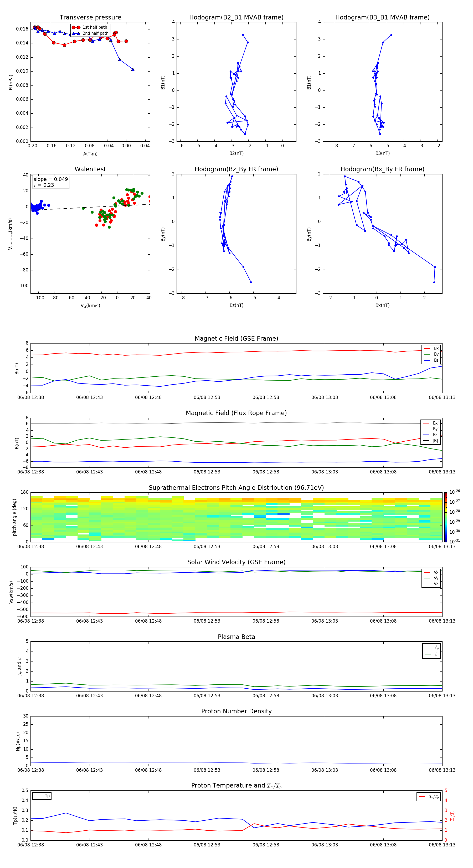Select "By" in the GSE magnetic field legend
The width and height of the screenshot is (473, 868).
431,354
